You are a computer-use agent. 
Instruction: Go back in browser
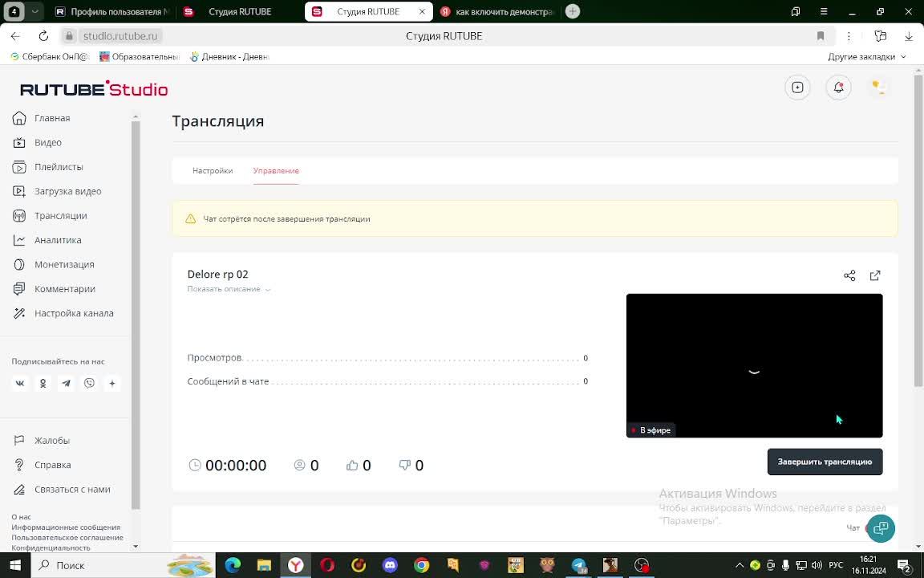[x=15, y=36]
